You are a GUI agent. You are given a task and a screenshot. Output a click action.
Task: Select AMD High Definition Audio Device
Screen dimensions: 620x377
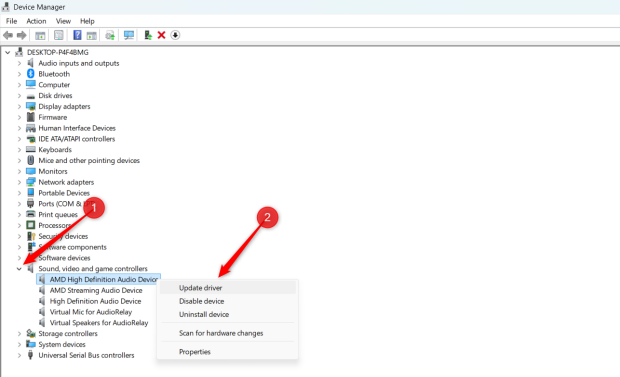click(x=104, y=279)
